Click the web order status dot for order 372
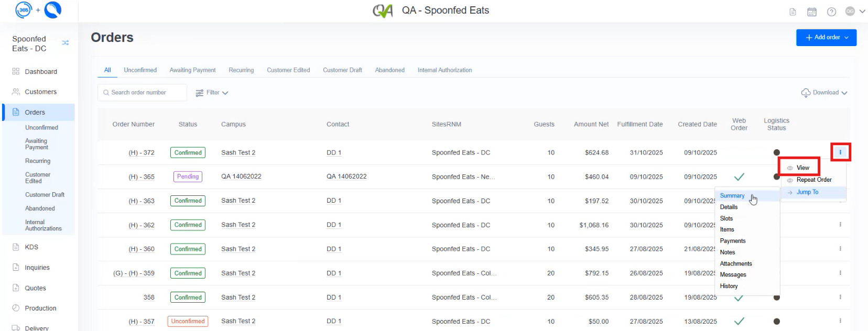Viewport: 868px width, 331px height. pyautogui.click(x=777, y=152)
